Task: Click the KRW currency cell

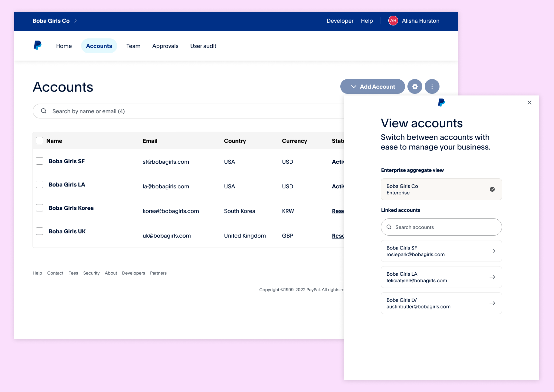Action: pyautogui.click(x=288, y=211)
